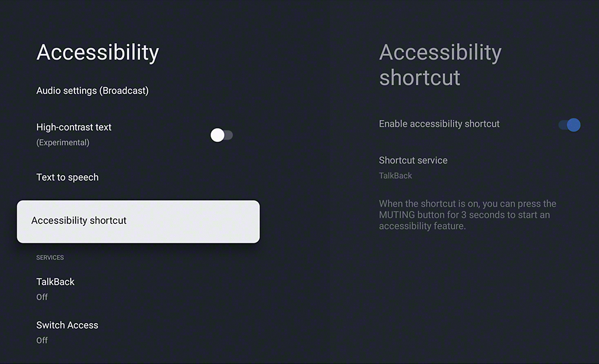Turn off the Enable accessibility shortcut switch
Screen dimensions: 599x364
click(x=569, y=125)
